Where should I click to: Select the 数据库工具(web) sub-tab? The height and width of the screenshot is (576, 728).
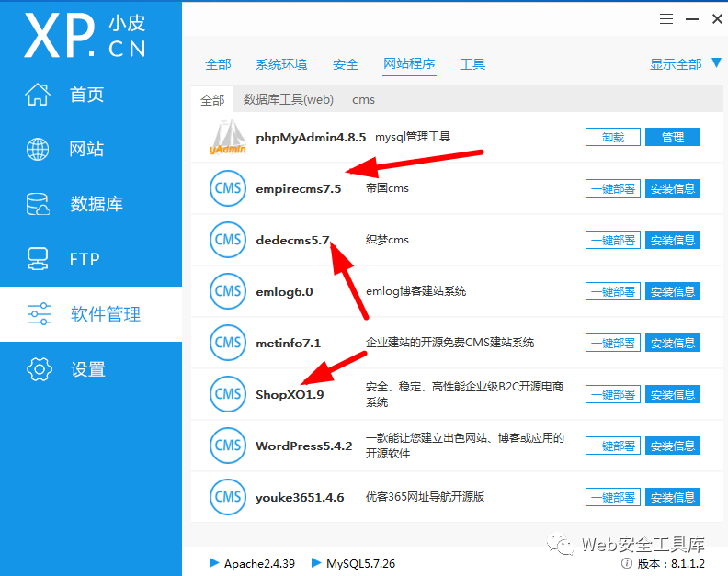289,99
